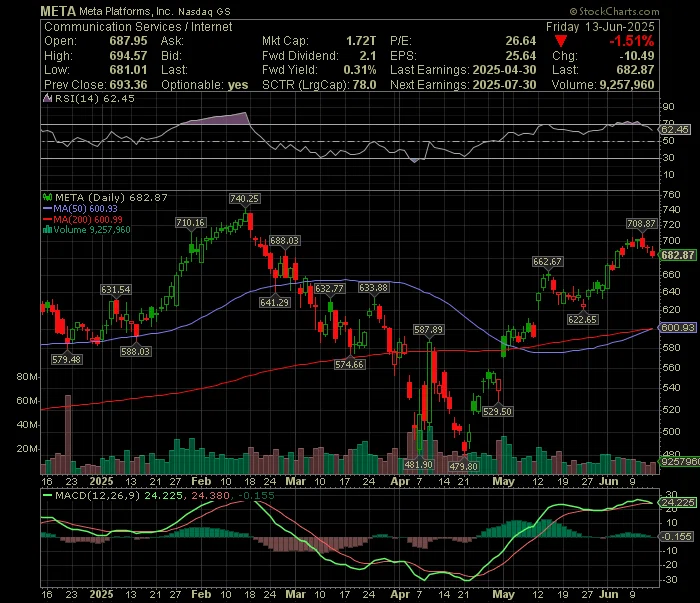Click the Optionable 'yes' value
700x603 pixels.
(238, 85)
